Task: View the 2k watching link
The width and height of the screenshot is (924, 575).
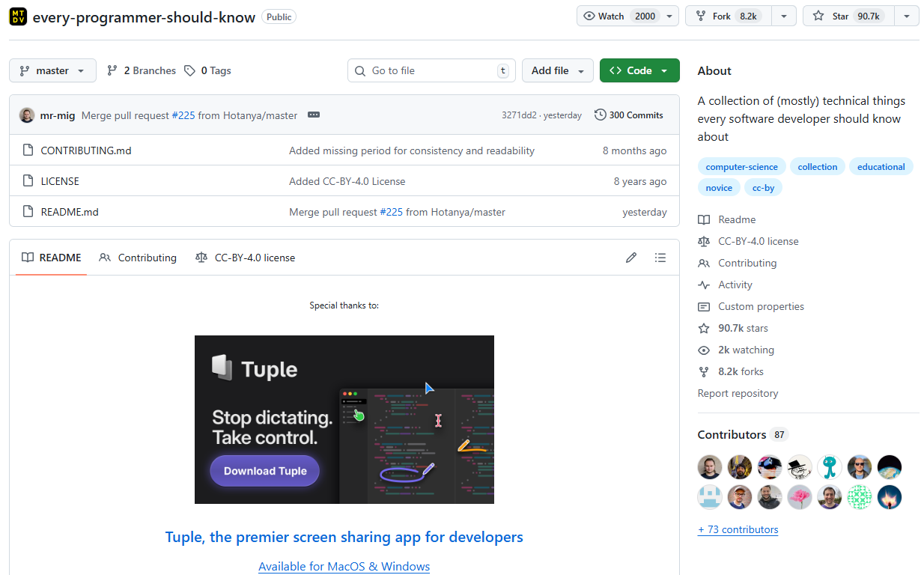Action: [736, 350]
